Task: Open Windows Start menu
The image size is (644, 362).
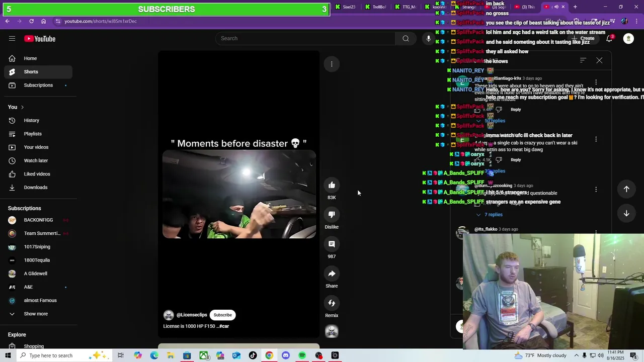Action: click(x=8, y=355)
